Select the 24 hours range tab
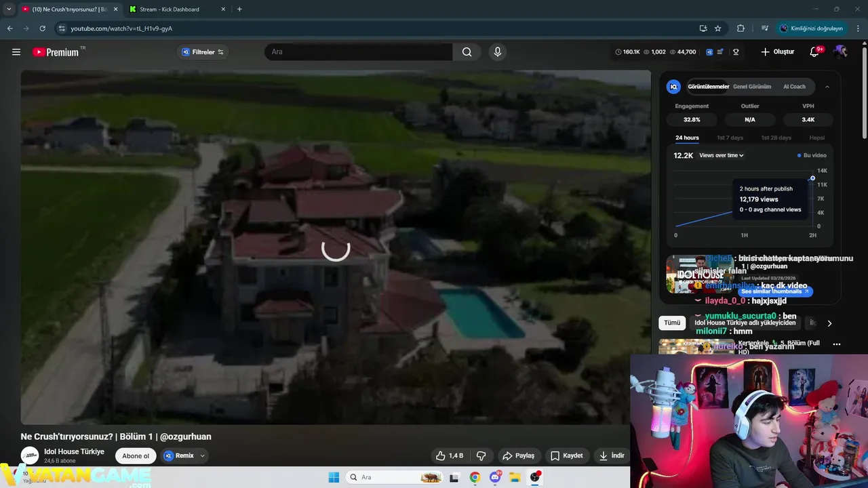 687,138
